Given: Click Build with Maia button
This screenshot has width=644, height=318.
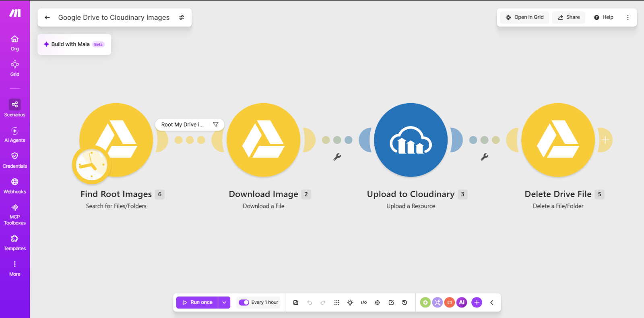Looking at the screenshot, I should click(x=74, y=44).
